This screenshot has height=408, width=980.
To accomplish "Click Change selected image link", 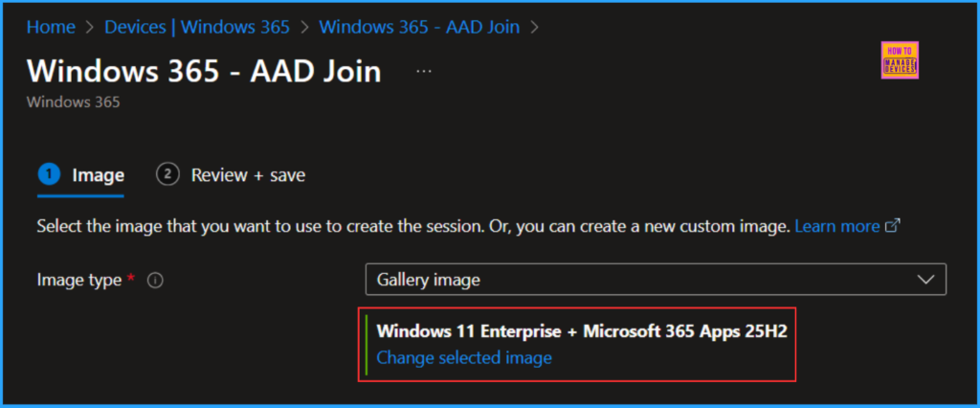I will pyautogui.click(x=464, y=357).
